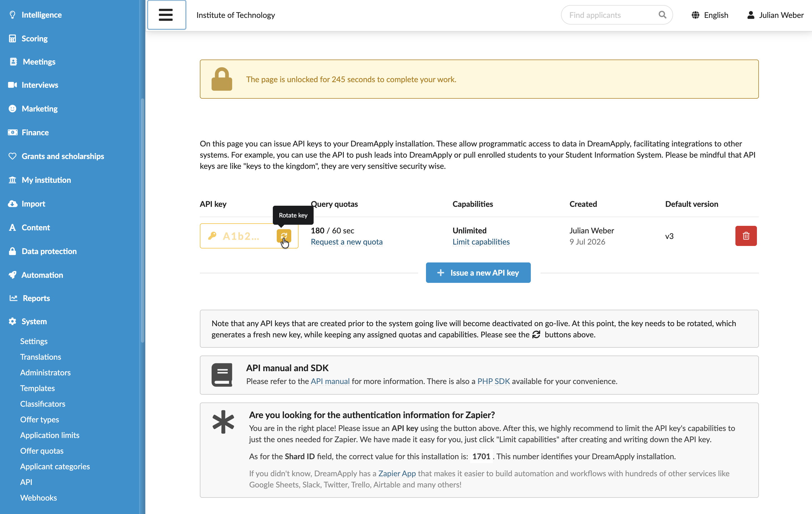This screenshot has height=514, width=812.
Task: Click the key icon in API key field
Action: [212, 236]
